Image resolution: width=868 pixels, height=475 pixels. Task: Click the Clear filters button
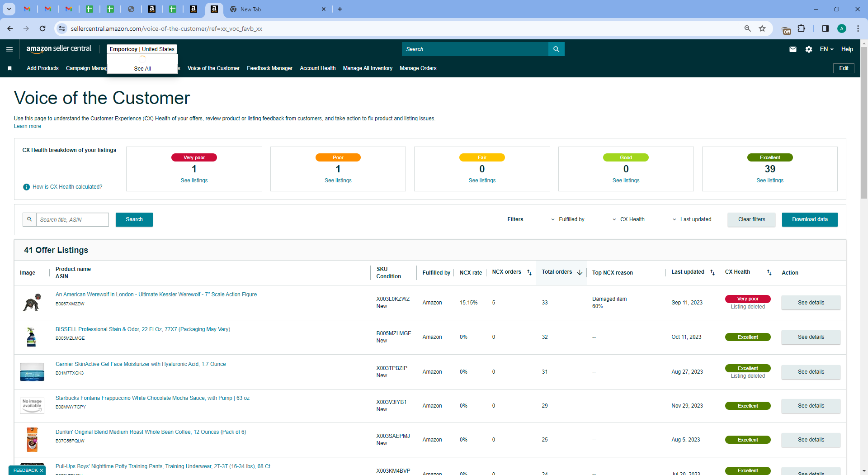click(x=751, y=219)
